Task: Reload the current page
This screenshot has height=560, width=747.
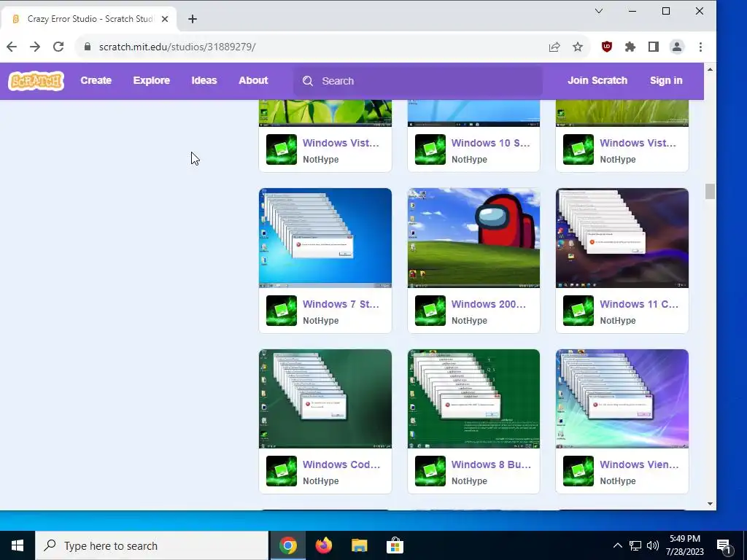Action: point(58,47)
